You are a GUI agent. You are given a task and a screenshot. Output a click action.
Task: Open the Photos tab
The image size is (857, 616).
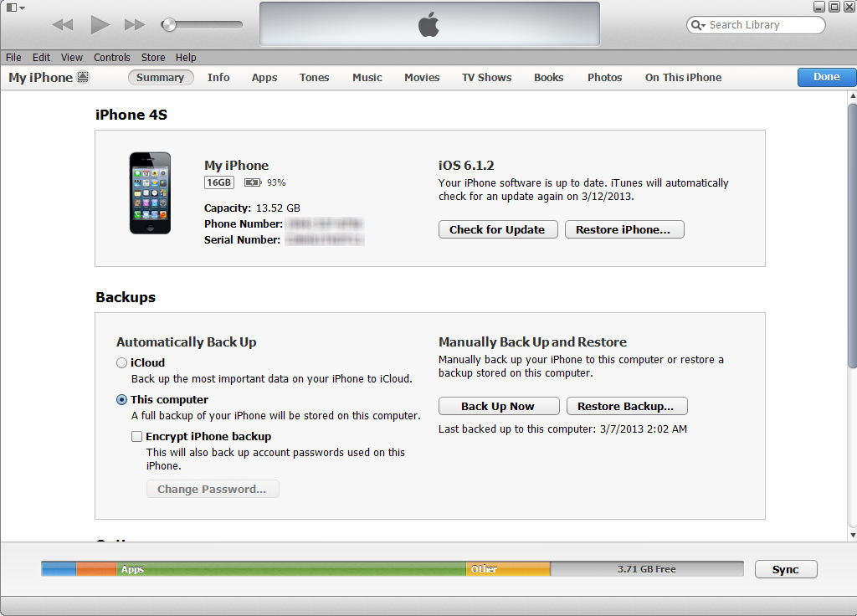tap(605, 78)
